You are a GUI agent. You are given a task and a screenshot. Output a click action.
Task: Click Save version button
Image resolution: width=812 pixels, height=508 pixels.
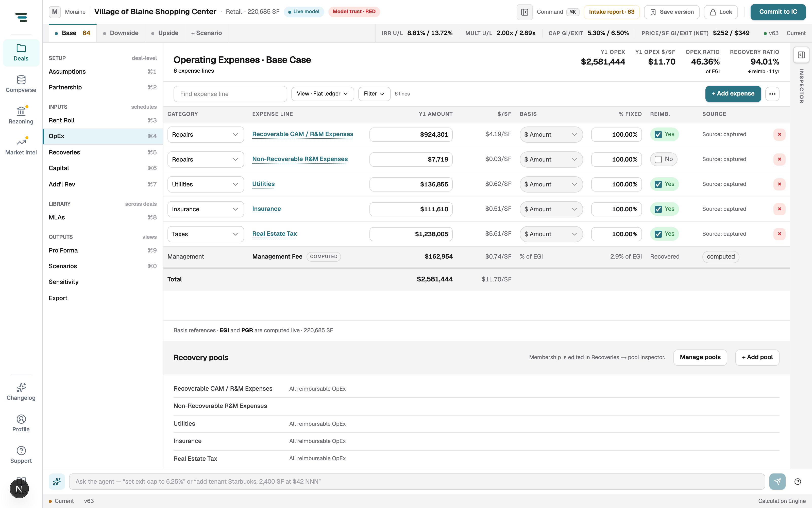tap(672, 12)
